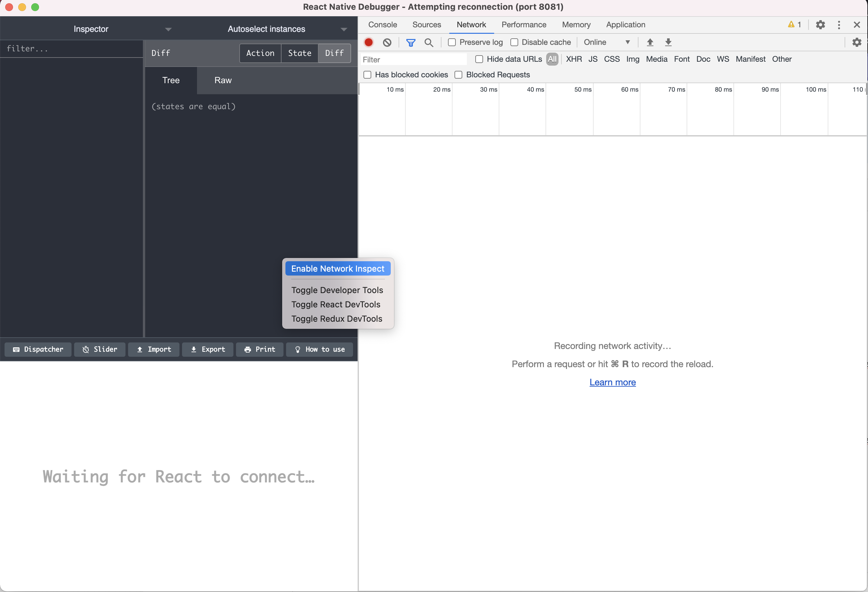Open the Dispatcher panel

[38, 349]
